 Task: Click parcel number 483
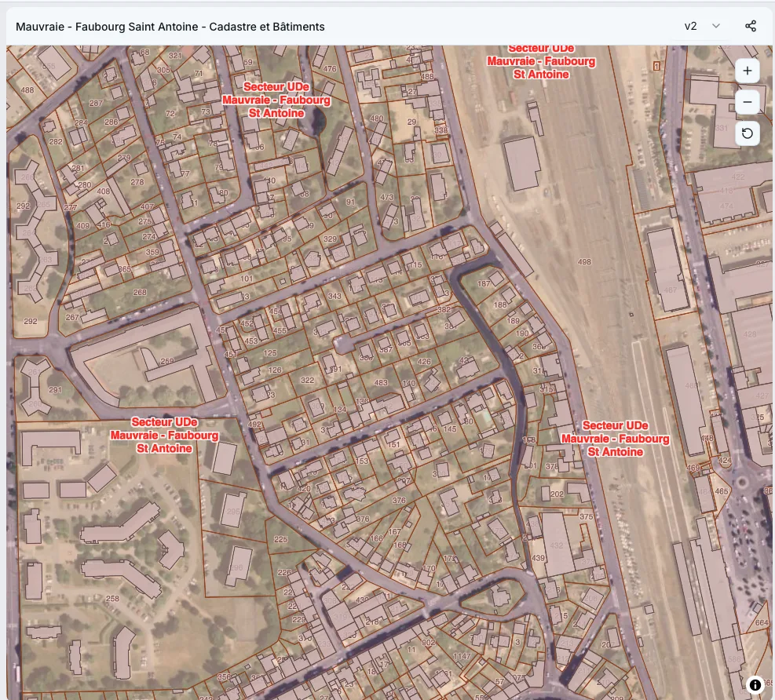[381, 382]
